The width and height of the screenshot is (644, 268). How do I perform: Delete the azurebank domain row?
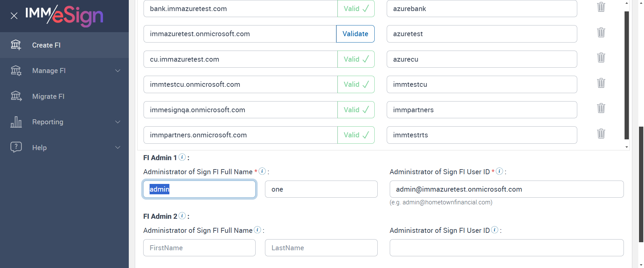click(601, 7)
